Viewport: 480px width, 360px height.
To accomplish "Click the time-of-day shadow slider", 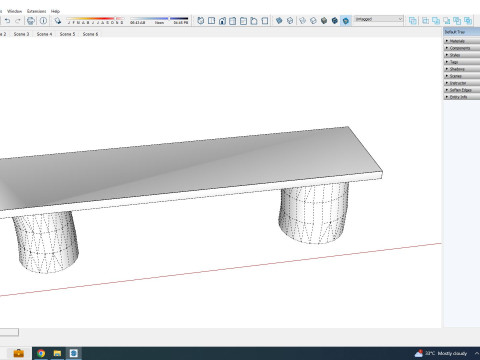I will (159, 20).
